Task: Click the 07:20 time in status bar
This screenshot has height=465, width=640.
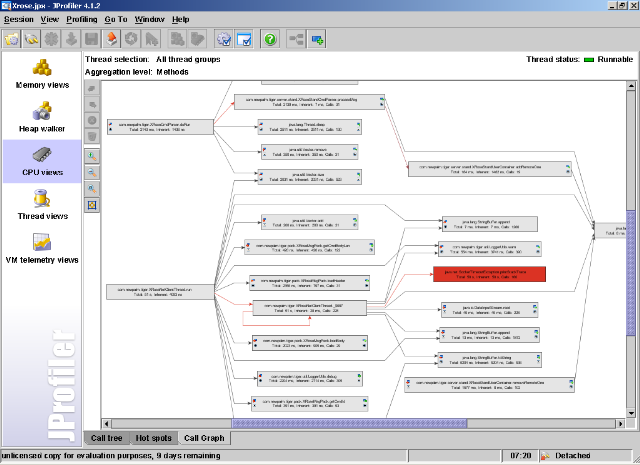Action: [521, 456]
